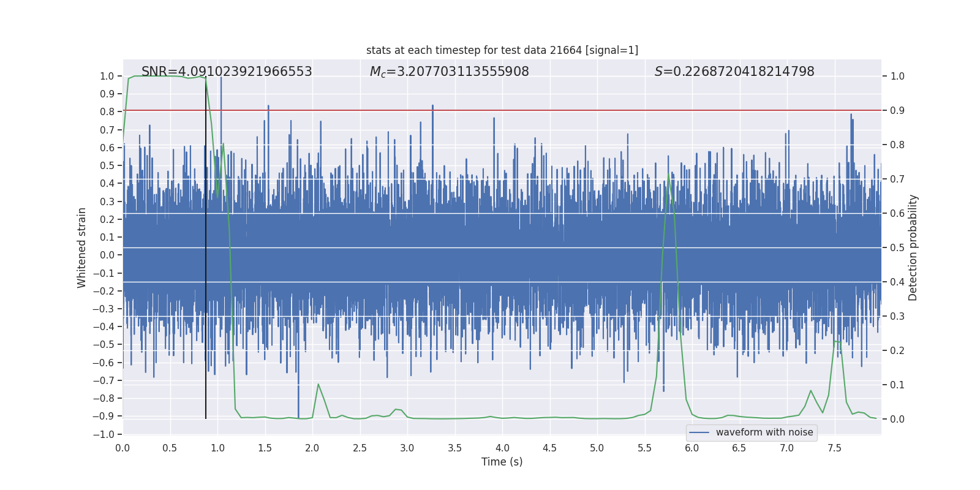The image size is (980, 490).
Task: Click the 0.0 tick label on time axis
Action: (x=123, y=448)
